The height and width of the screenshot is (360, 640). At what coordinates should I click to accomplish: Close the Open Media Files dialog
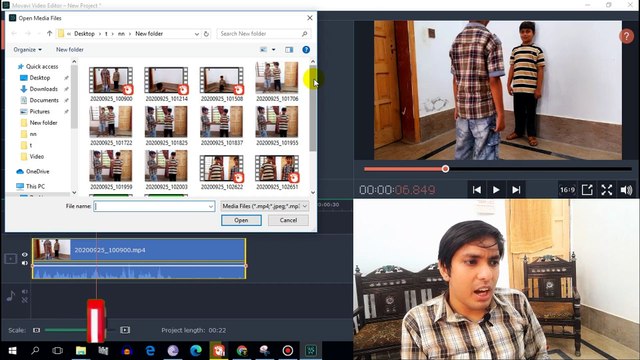[310, 18]
